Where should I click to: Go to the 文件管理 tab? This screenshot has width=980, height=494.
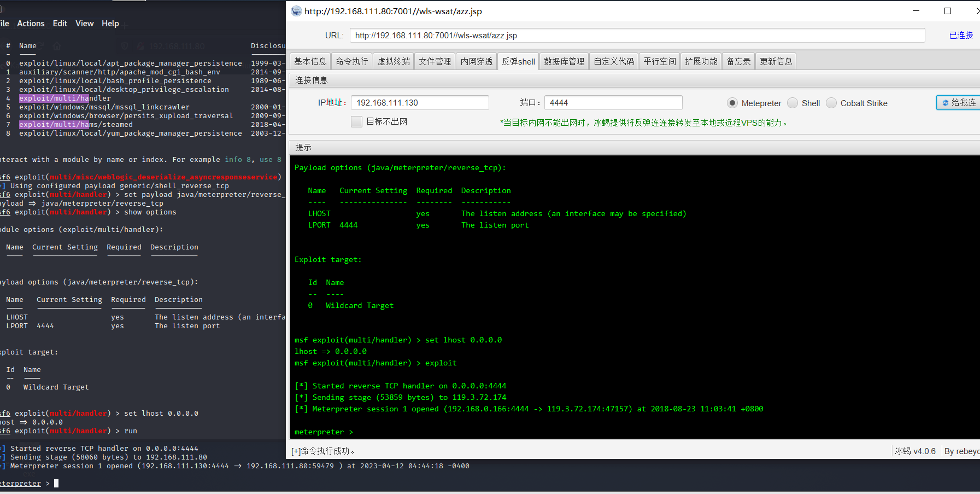point(435,61)
